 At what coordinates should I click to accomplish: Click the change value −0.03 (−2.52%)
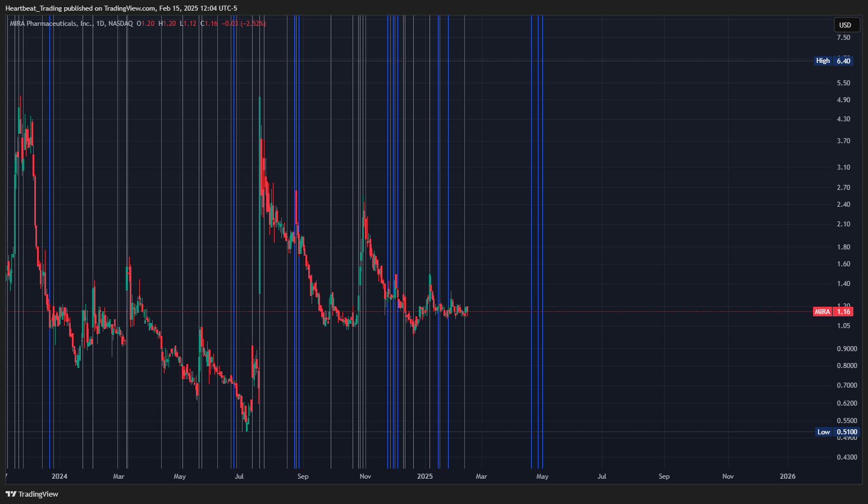click(244, 24)
